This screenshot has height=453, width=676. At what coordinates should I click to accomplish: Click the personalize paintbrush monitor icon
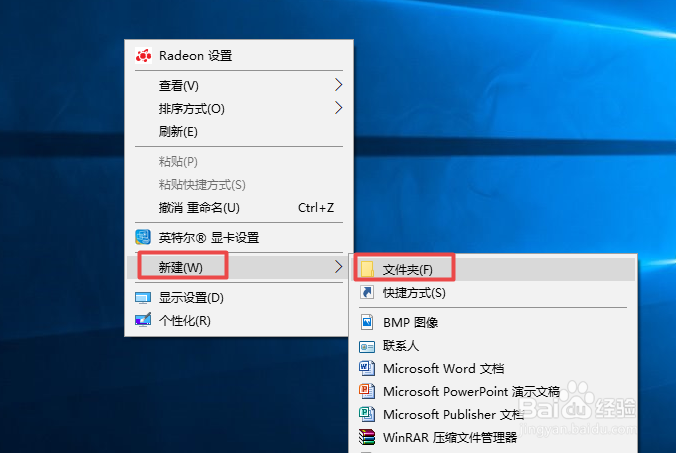click(143, 320)
